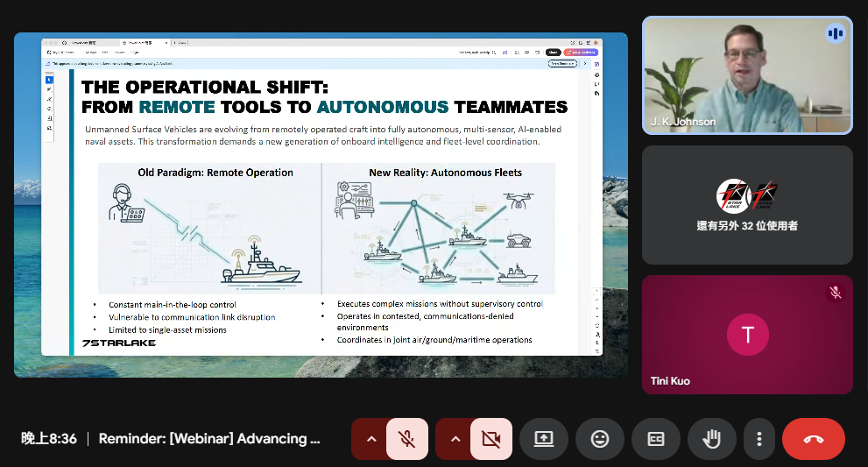Screen dimensions: 868x467
Task: Click the present screen icon
Action: coord(544,439)
